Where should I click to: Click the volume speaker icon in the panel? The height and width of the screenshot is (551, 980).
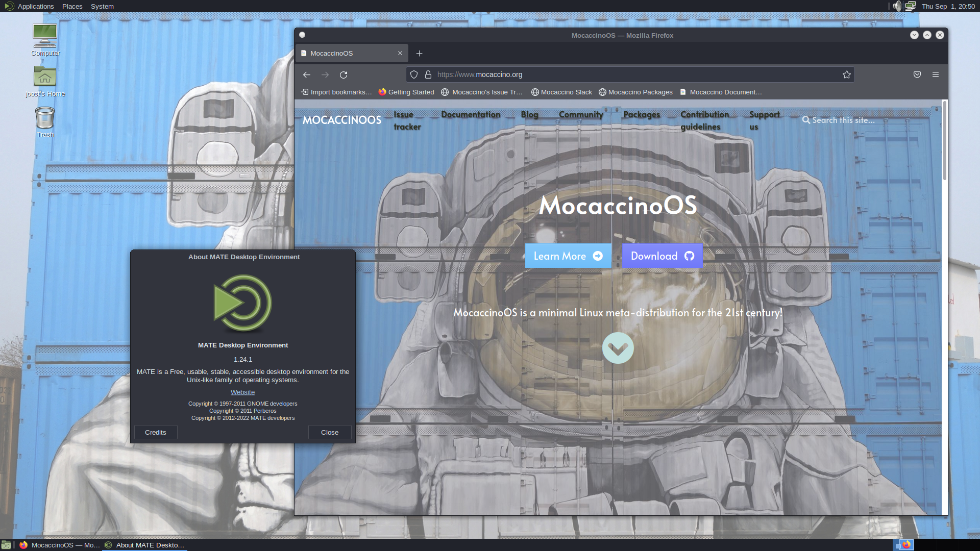(897, 6)
